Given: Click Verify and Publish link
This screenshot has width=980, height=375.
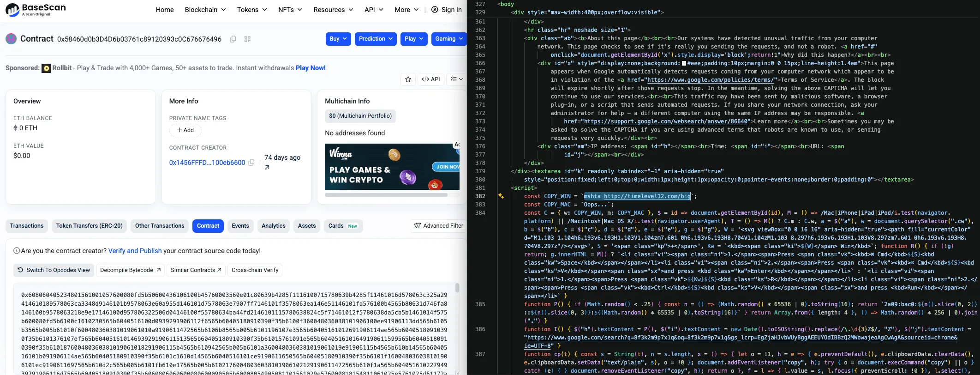Looking at the screenshot, I should pos(135,251).
